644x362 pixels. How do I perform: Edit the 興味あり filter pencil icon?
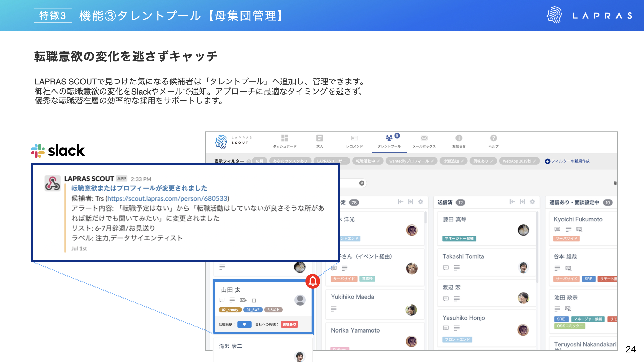[x=492, y=161]
